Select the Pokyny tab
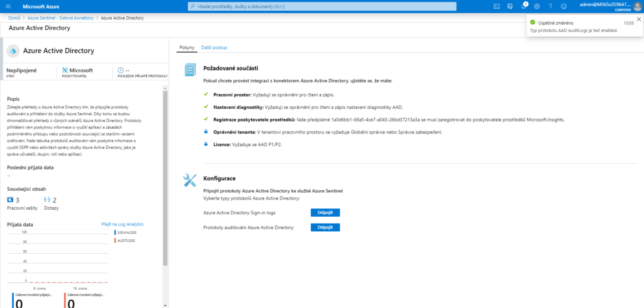 pyautogui.click(x=187, y=47)
